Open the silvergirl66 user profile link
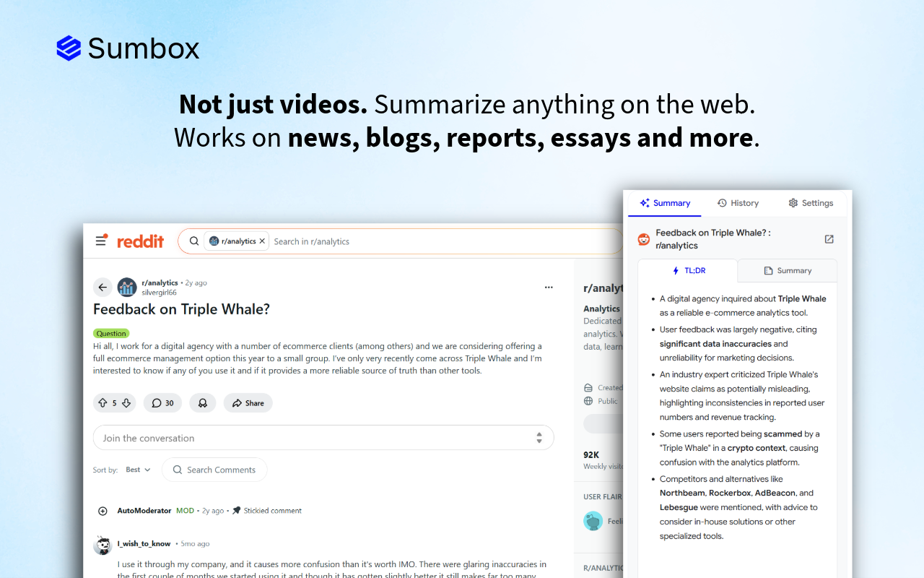Viewport: 924px width, 578px height. (x=159, y=293)
